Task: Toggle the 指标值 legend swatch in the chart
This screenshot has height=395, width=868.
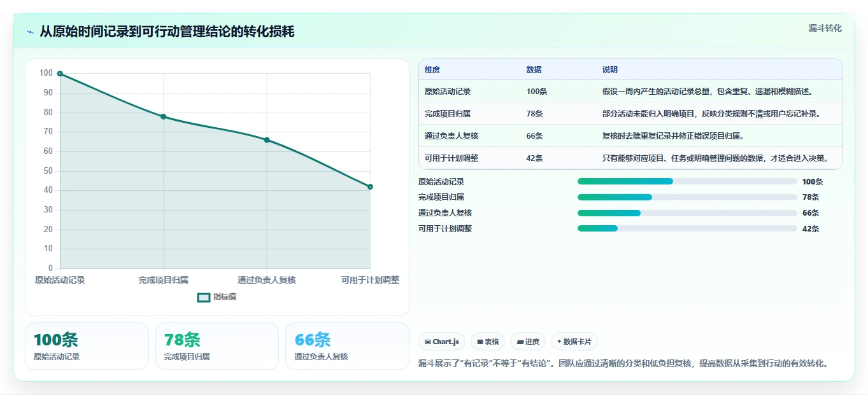Action: [204, 297]
